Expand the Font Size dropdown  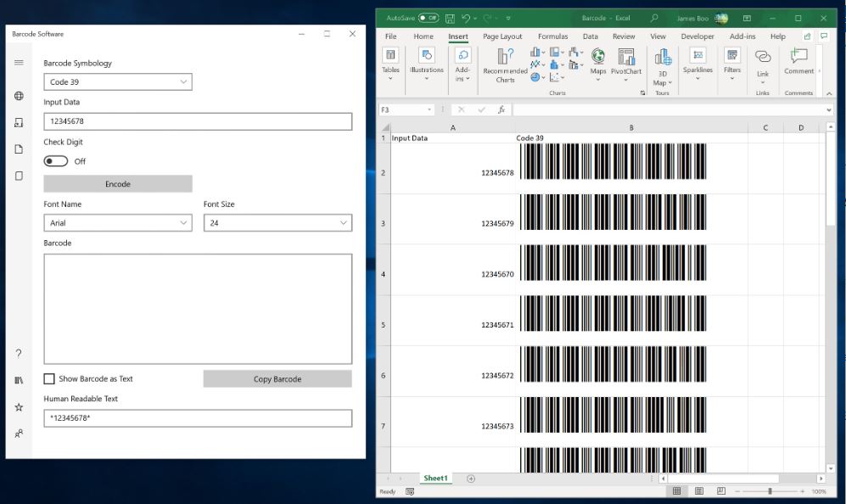276,222
